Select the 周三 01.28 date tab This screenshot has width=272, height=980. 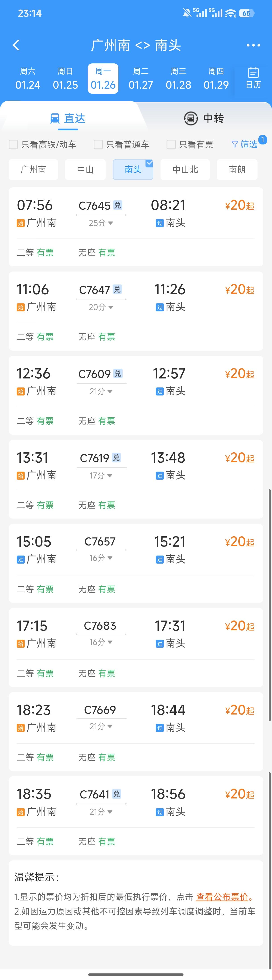pos(179,78)
